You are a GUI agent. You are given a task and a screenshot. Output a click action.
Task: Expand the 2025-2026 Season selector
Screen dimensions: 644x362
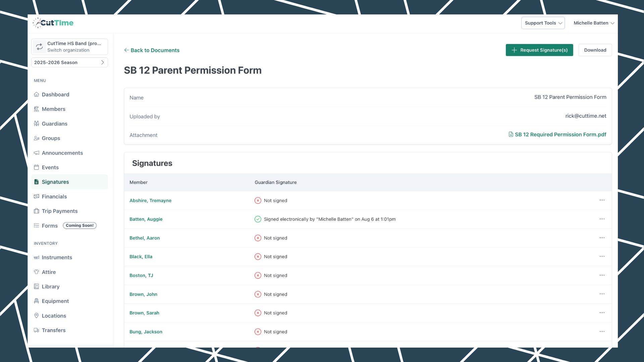tap(69, 62)
